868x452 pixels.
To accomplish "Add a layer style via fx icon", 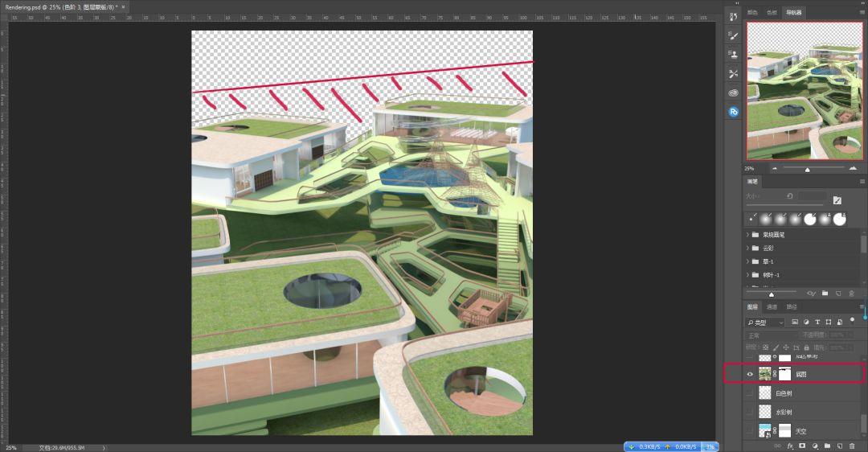I will coord(790,446).
